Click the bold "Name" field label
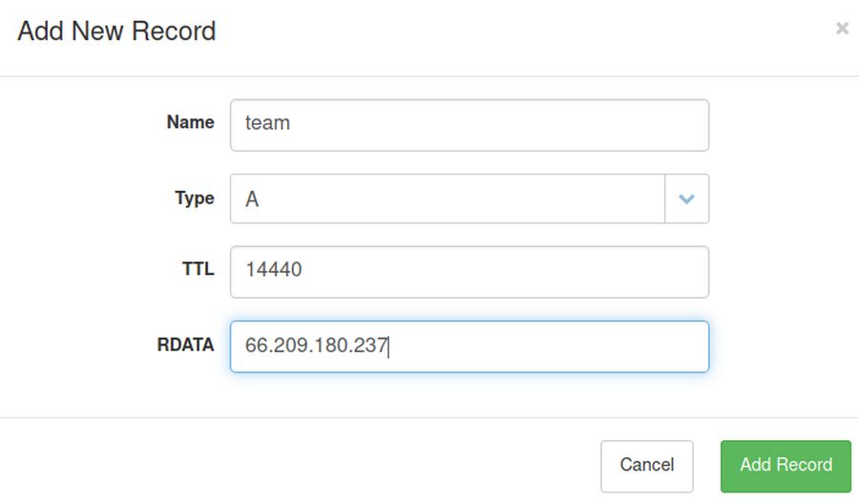Screen dimensions: 859x504 click(190, 122)
